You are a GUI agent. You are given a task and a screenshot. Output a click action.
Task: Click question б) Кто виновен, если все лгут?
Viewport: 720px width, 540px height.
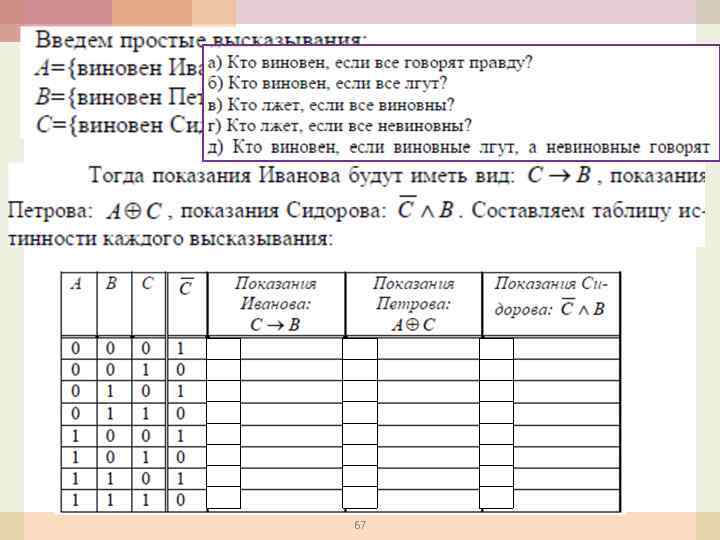click(327, 83)
